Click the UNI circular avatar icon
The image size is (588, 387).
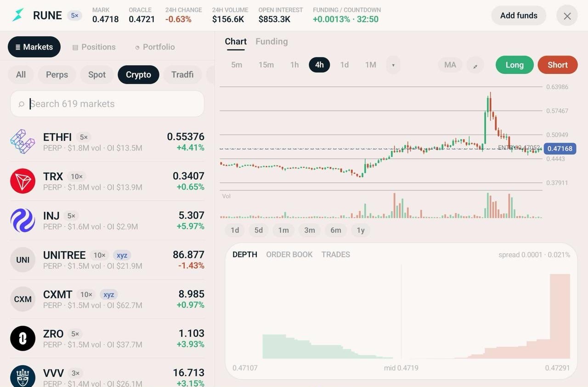23,260
